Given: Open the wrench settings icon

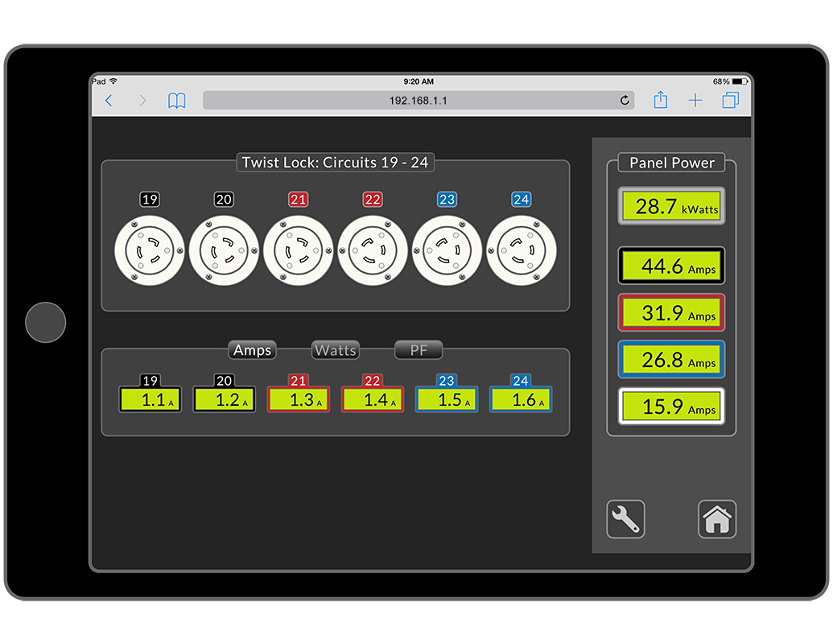Looking at the screenshot, I should 625,519.
